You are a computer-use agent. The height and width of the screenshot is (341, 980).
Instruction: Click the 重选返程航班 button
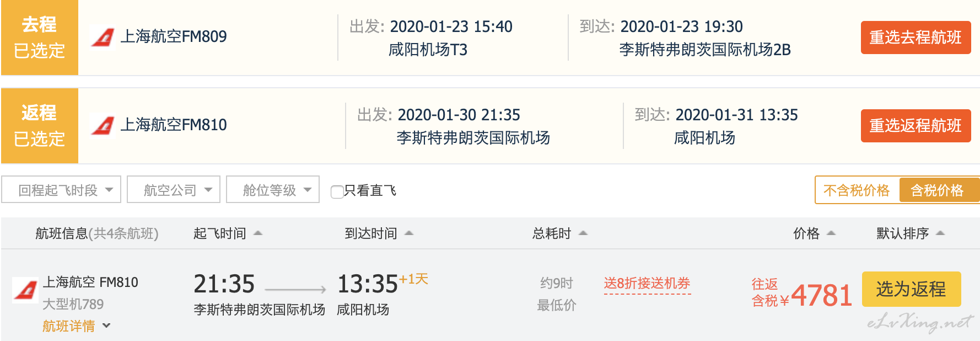point(916,126)
